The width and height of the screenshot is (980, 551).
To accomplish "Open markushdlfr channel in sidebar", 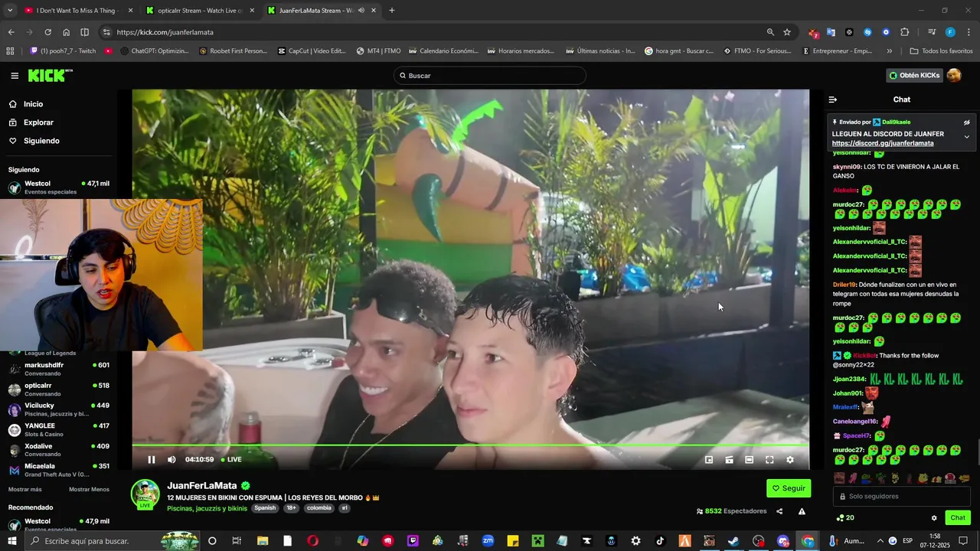I will pyautogui.click(x=59, y=369).
